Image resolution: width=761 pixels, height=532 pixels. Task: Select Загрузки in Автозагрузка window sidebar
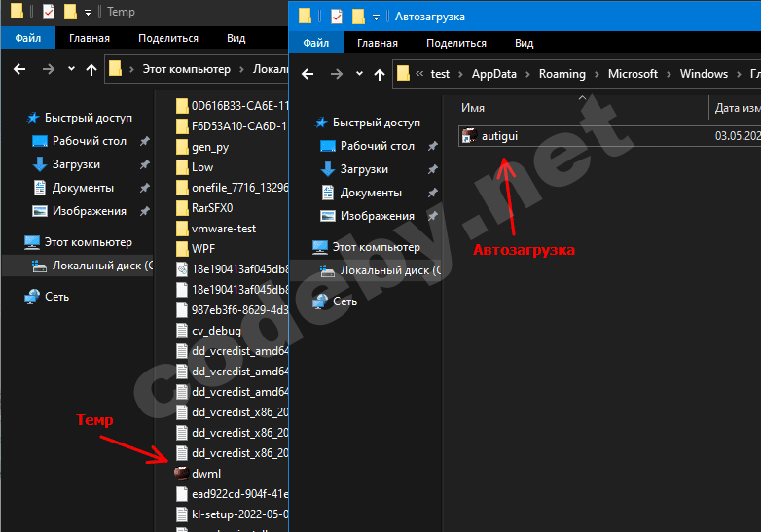click(354, 169)
